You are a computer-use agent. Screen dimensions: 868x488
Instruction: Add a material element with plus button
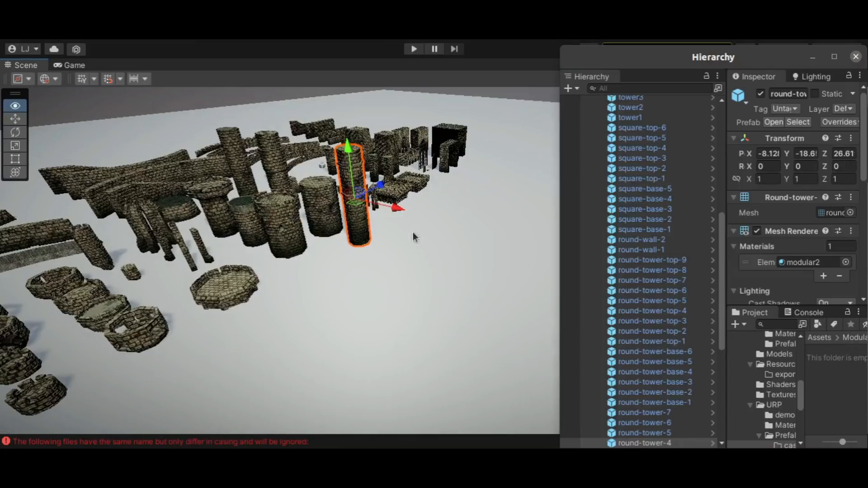tap(823, 276)
